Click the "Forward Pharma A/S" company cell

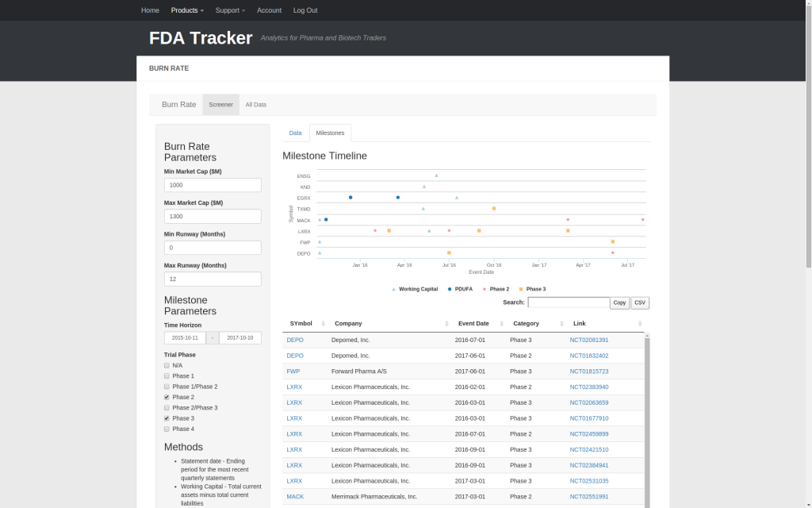point(359,371)
